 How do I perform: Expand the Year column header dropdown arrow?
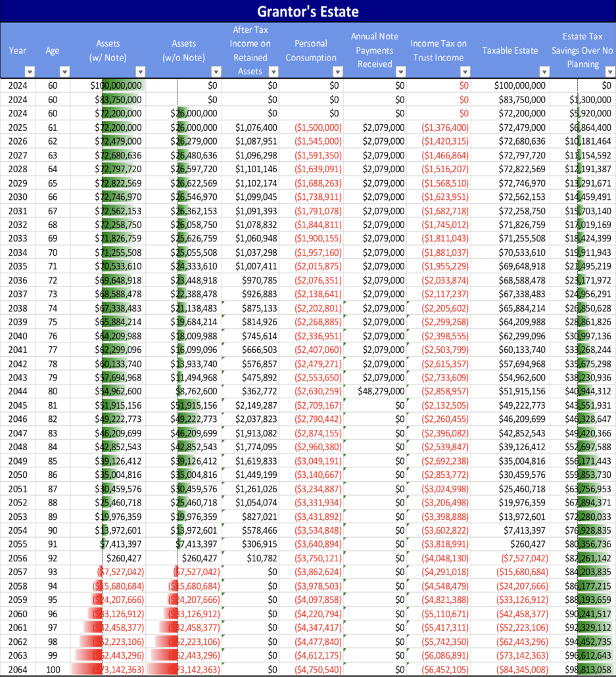coord(30,73)
